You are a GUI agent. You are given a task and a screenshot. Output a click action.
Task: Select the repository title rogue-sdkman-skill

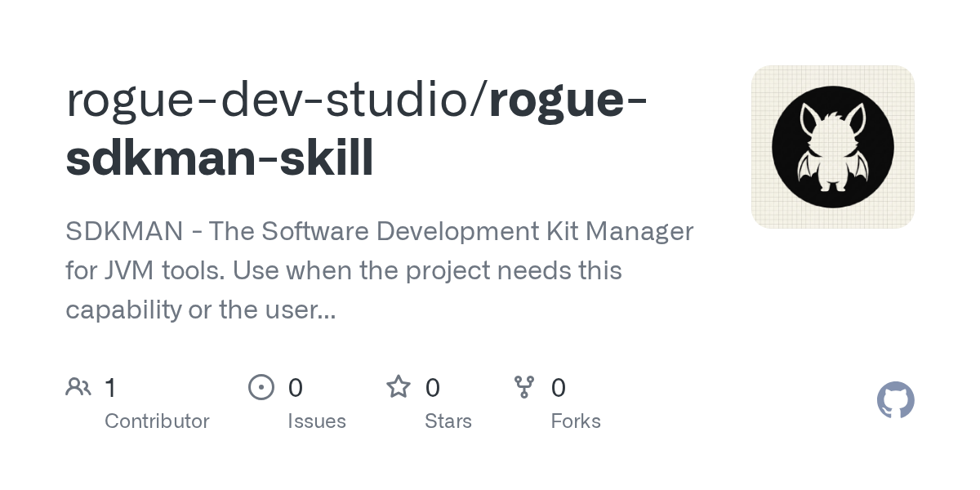tap(357, 128)
